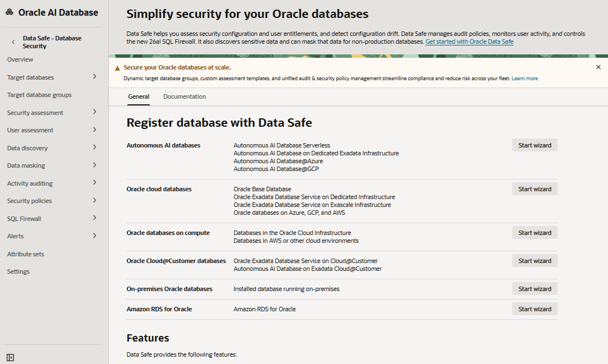Viewport: 608px width, 364px height.
Task: Select the General tab
Action: coord(139,96)
